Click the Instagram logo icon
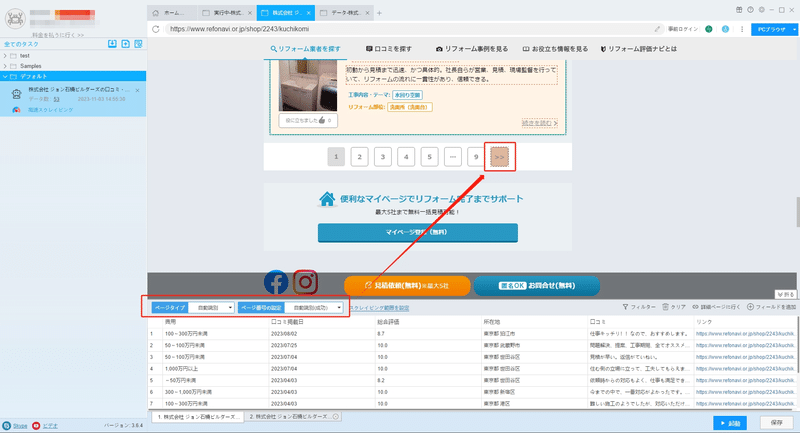The width and height of the screenshot is (800, 433). pos(305,282)
